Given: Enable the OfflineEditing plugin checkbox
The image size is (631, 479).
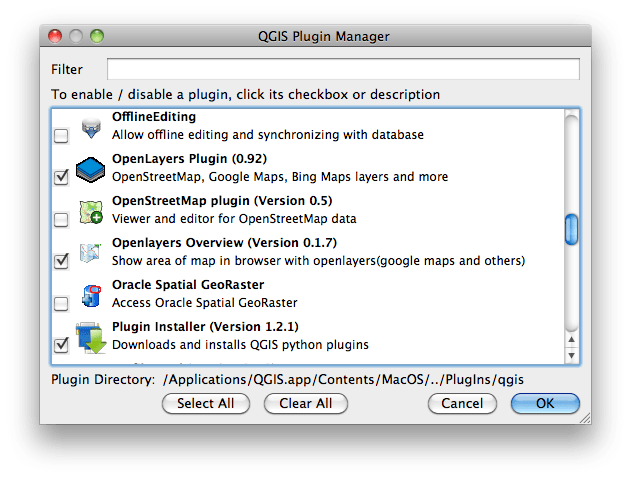Looking at the screenshot, I should (x=61, y=136).
